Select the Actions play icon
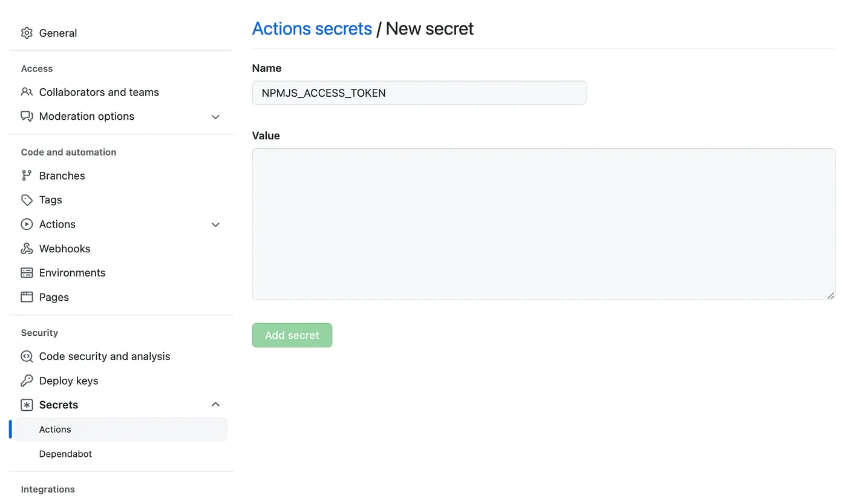This screenshot has width=847, height=504. point(27,224)
